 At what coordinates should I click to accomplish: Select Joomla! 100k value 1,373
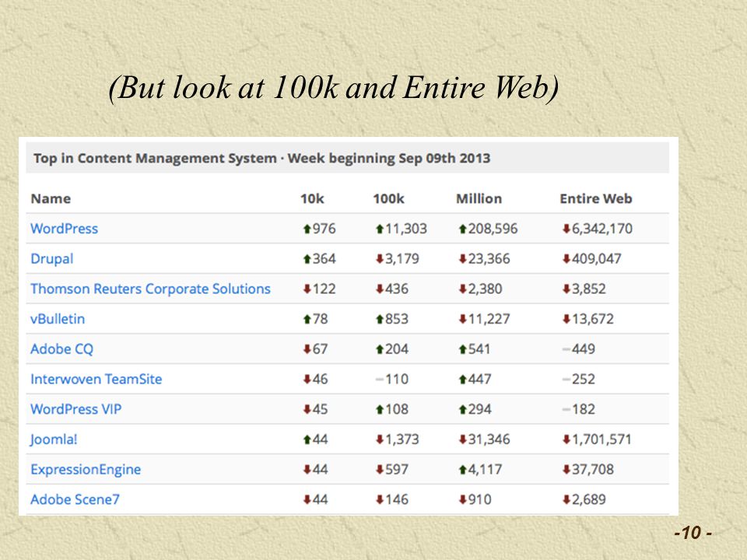pyautogui.click(x=402, y=439)
